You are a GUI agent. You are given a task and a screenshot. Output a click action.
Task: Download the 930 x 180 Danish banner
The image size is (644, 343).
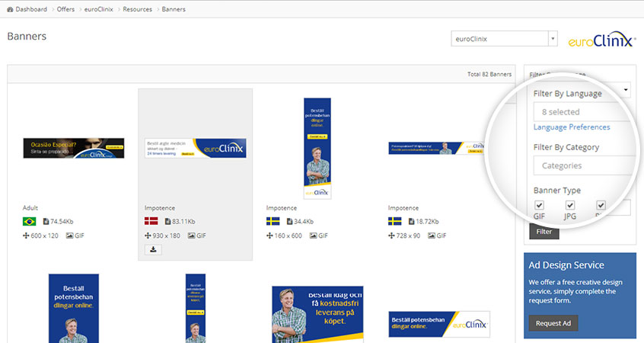pyautogui.click(x=153, y=249)
